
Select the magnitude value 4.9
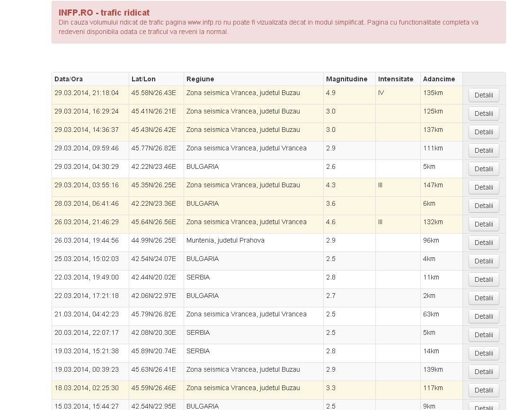pos(331,93)
